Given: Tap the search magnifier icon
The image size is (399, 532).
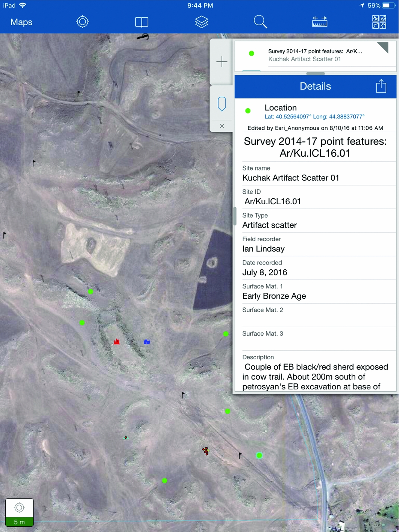Looking at the screenshot, I should (x=260, y=22).
